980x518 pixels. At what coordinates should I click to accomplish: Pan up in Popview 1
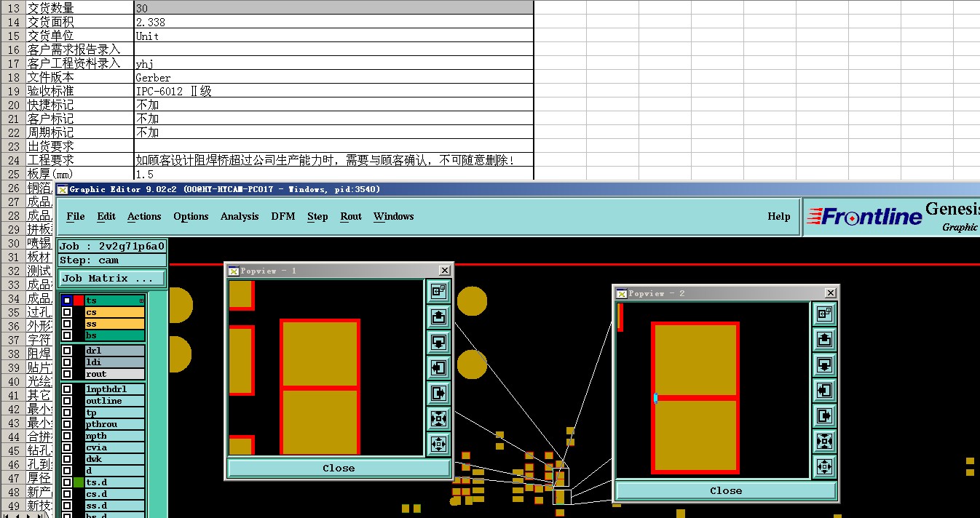point(438,317)
